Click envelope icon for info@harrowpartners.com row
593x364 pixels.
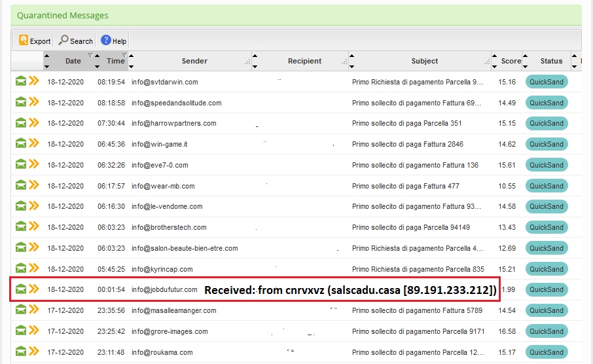21,122
